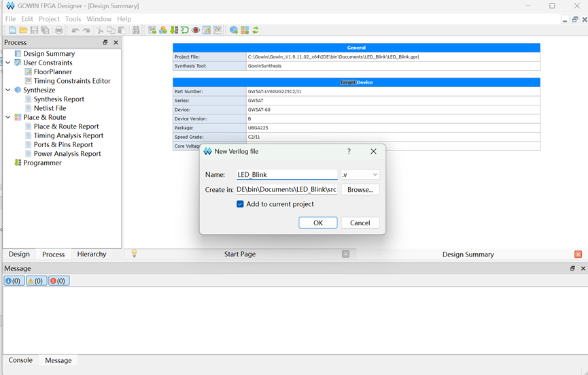Click the Copy toolbar icon
The height and width of the screenshot is (375, 588).
(111, 30)
